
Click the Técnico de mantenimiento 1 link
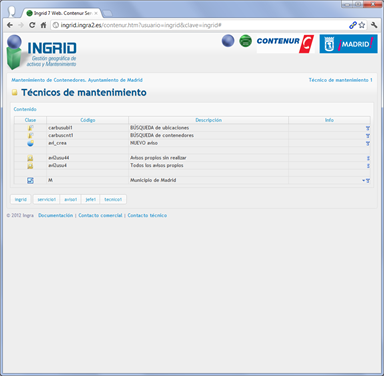pos(340,80)
